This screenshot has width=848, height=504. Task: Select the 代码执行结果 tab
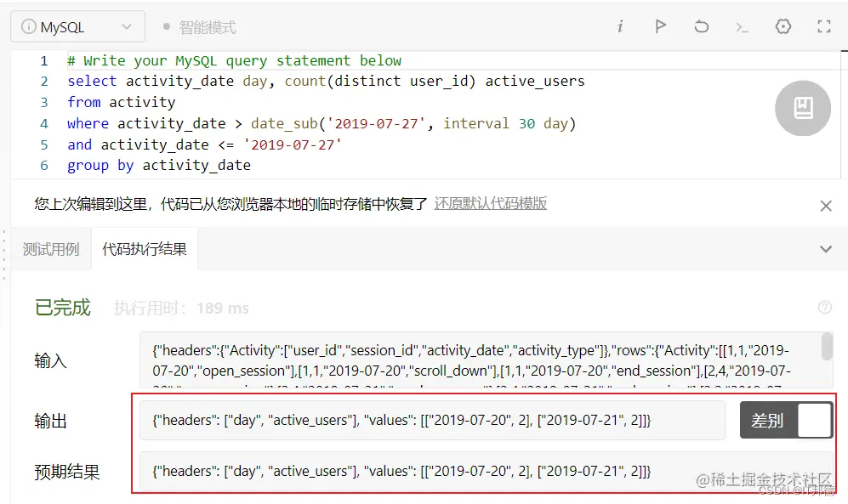point(145,249)
